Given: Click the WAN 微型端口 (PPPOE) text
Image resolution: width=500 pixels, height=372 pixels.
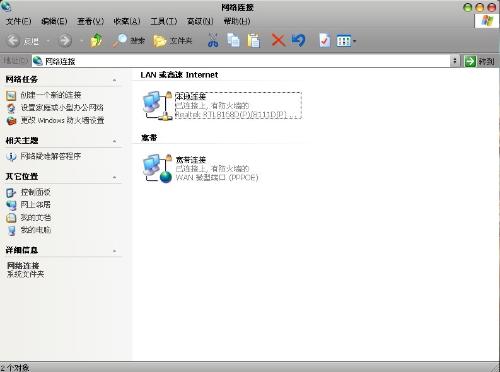Looking at the screenshot, I should 217,177.
